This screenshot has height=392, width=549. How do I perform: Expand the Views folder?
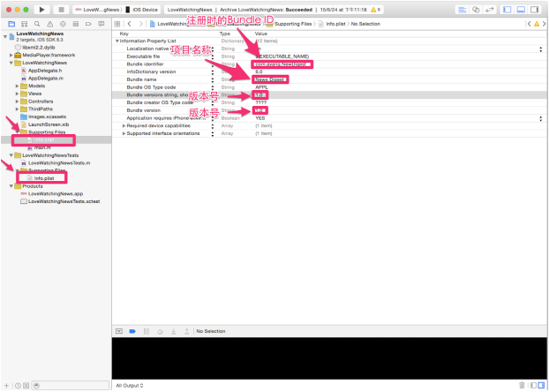point(17,94)
